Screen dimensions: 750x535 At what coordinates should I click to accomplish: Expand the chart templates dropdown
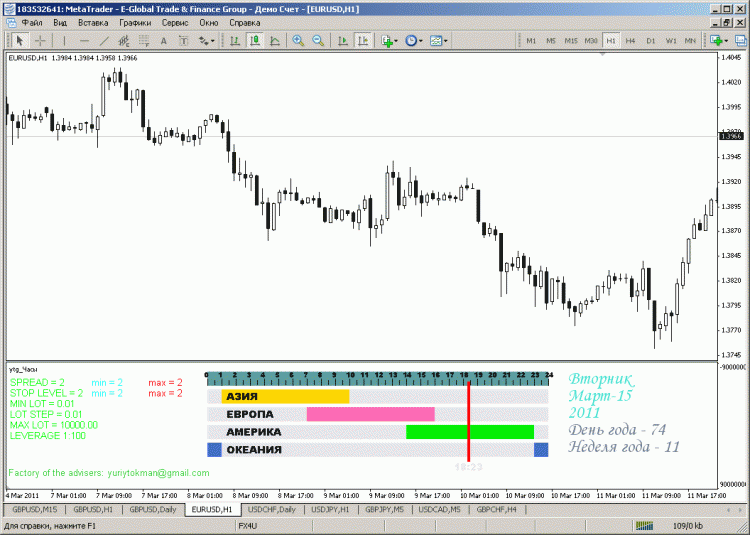click(x=439, y=41)
